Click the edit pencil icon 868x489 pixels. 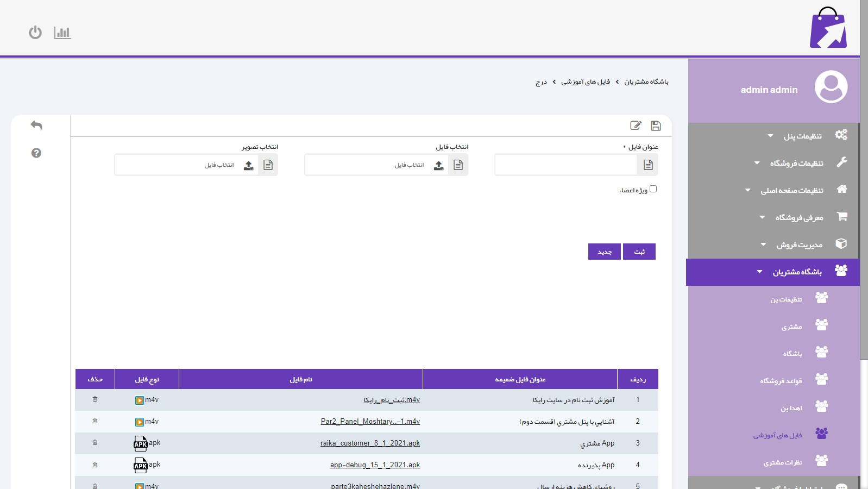click(x=636, y=126)
